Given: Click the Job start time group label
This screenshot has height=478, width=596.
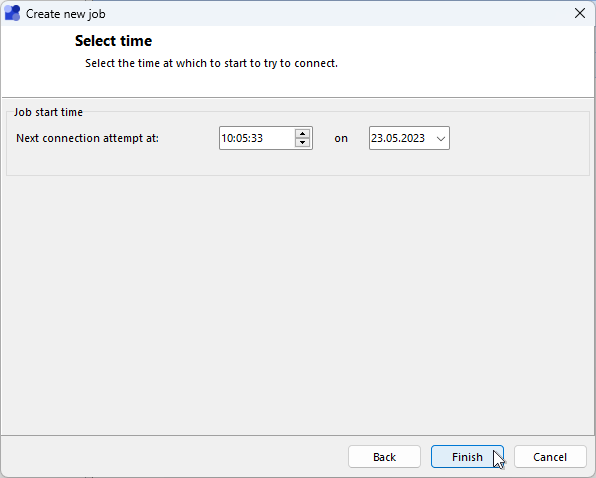Looking at the screenshot, I should [x=48, y=112].
